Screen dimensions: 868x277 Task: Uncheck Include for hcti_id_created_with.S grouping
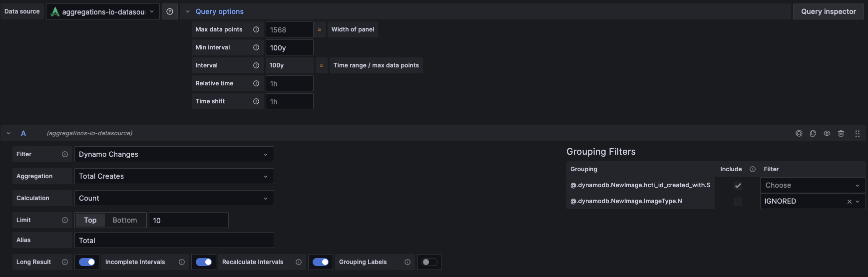pyautogui.click(x=738, y=186)
